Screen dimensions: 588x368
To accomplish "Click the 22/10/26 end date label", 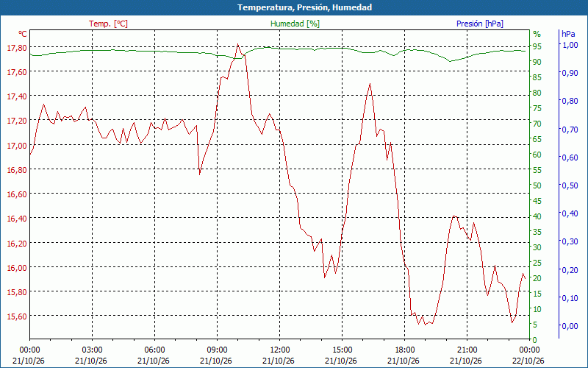I will (x=528, y=361).
